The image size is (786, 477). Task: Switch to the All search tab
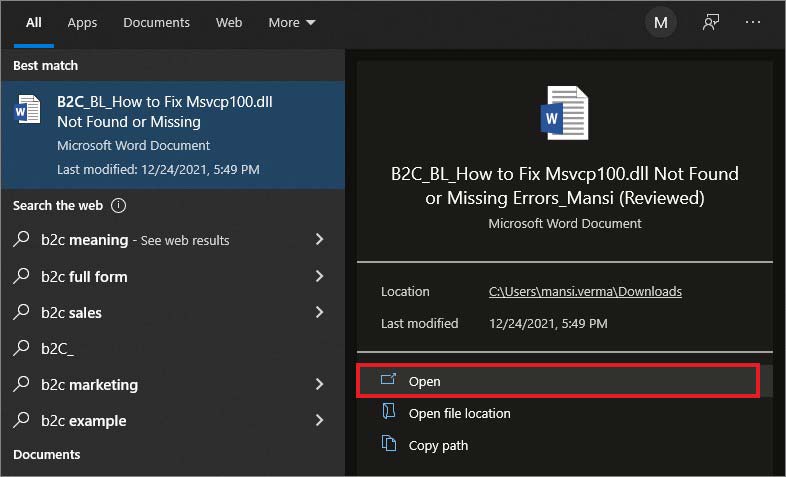click(x=34, y=23)
